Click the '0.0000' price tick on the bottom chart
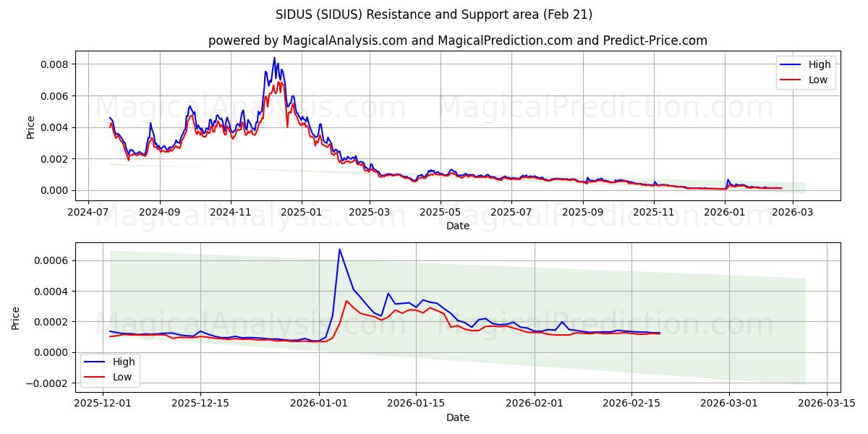The width and height of the screenshot is (868, 434). click(52, 352)
